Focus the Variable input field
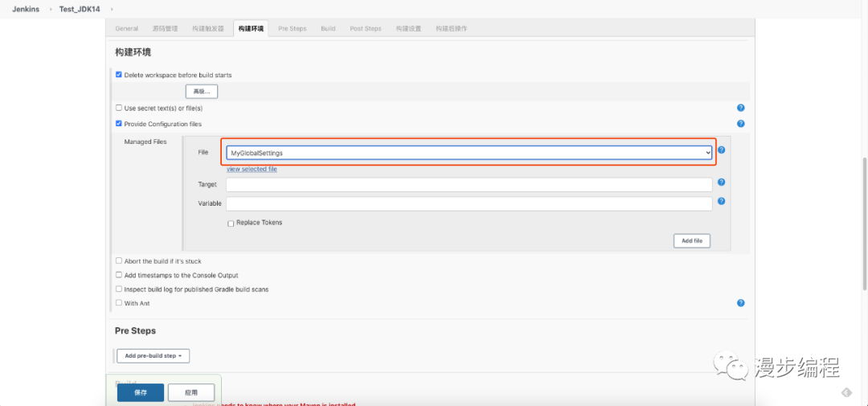Screen dimensions: 868x406 click(469, 204)
